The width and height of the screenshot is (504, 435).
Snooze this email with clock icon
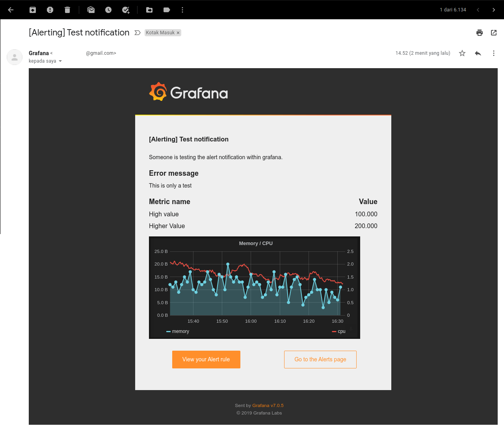click(x=108, y=10)
